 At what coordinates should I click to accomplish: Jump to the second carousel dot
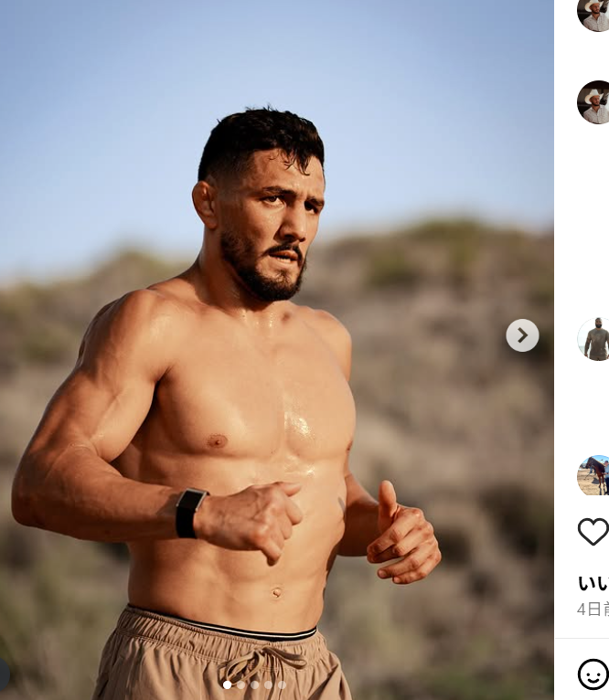click(241, 684)
